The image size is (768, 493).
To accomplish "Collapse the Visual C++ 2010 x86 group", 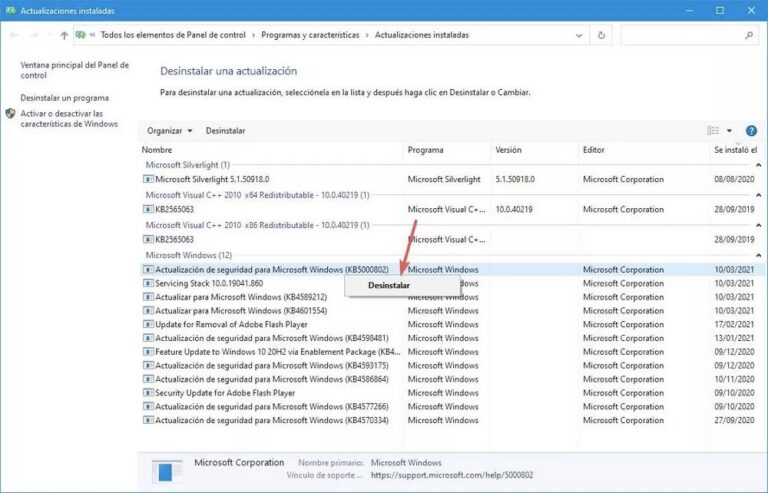I will click(758, 225).
